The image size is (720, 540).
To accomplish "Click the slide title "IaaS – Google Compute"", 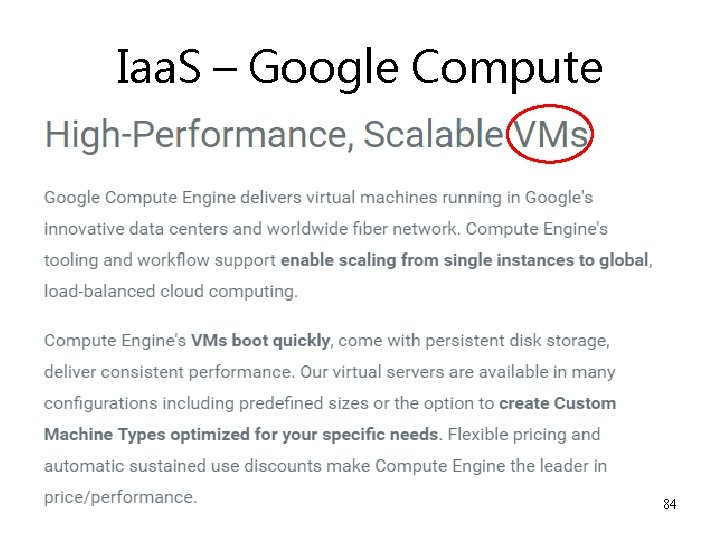I will click(x=360, y=68).
